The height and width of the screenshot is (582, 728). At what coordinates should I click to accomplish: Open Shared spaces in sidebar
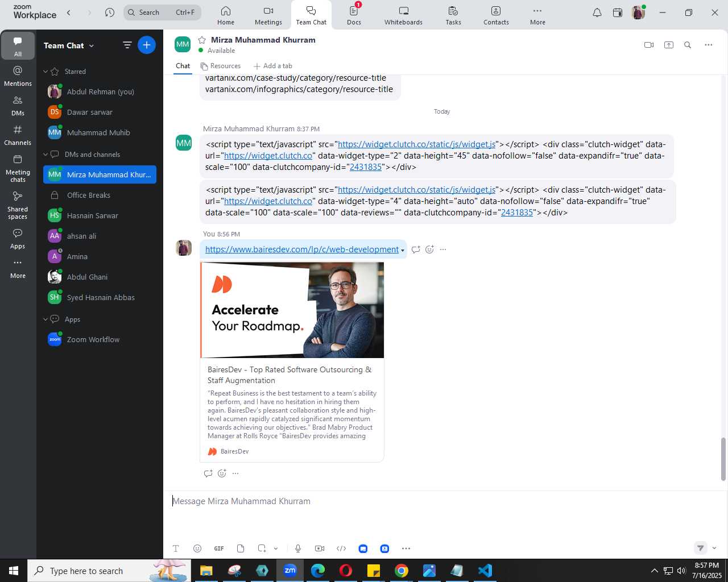18,205
